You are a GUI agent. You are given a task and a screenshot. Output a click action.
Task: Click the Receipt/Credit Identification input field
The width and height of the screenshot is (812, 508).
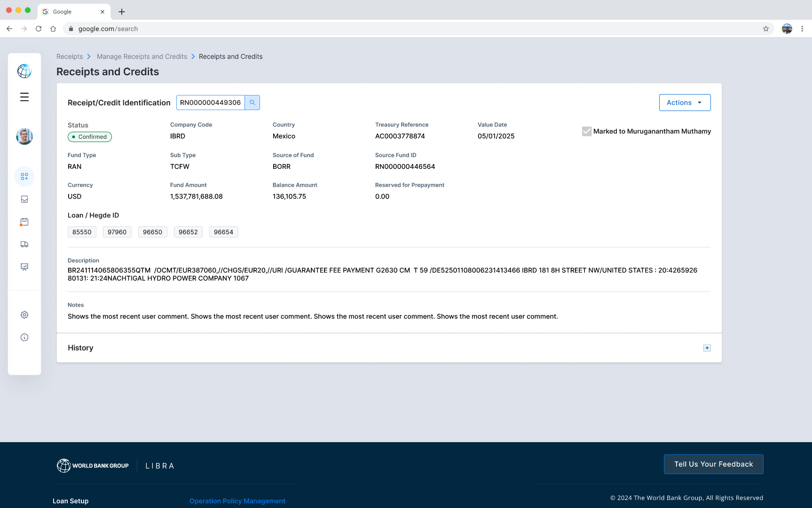coord(210,103)
